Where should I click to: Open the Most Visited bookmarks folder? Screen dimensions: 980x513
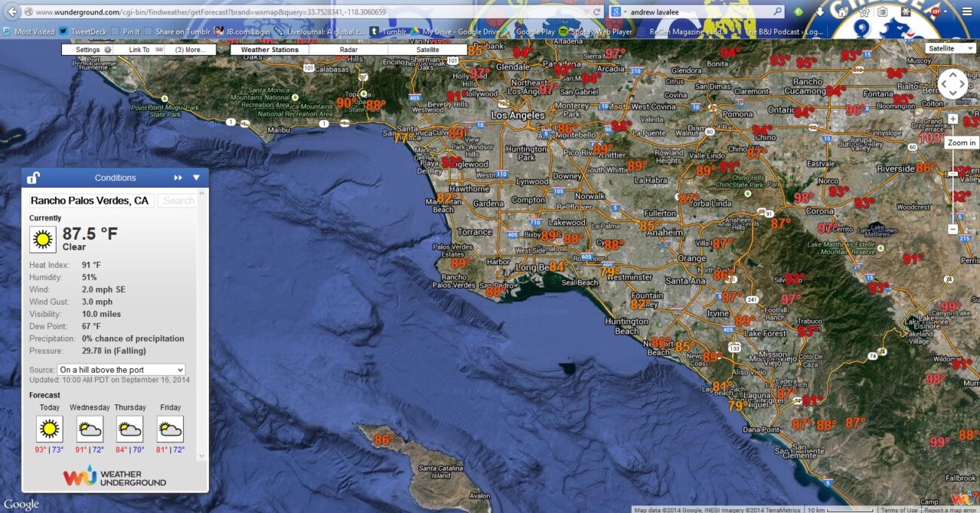29,32
